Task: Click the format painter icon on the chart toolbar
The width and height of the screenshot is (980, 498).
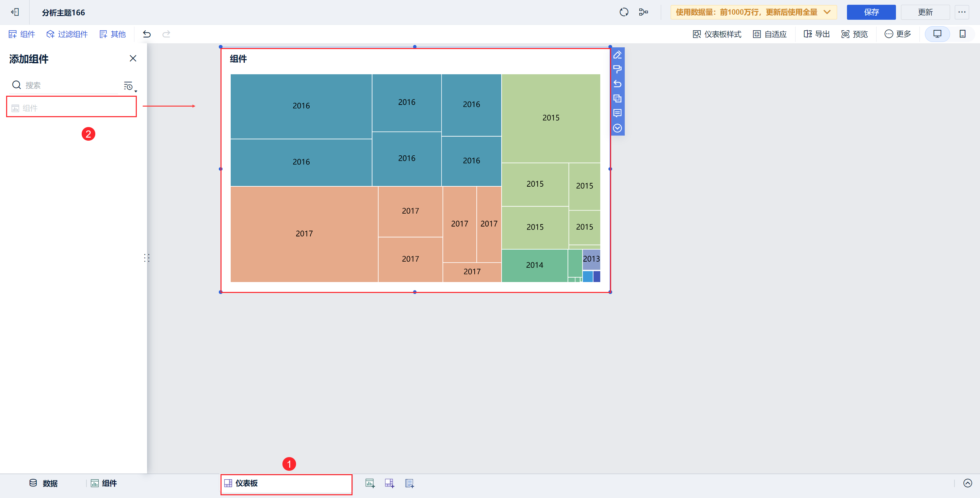Action: tap(617, 69)
